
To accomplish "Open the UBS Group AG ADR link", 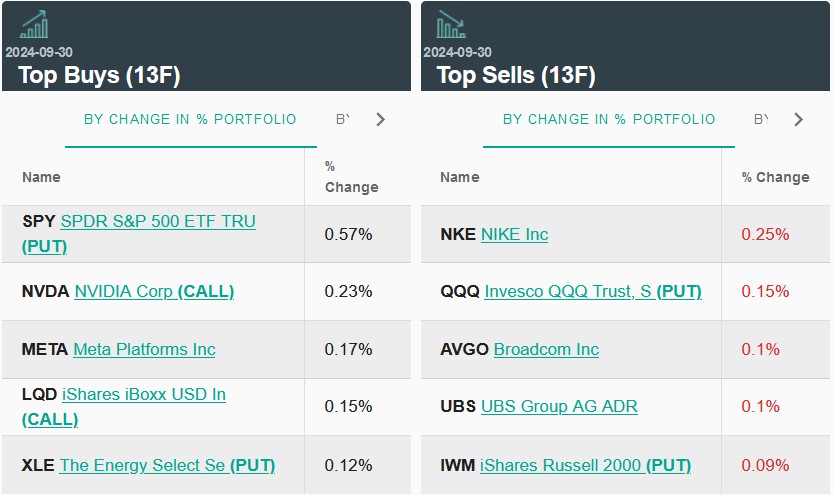I will (559, 406).
